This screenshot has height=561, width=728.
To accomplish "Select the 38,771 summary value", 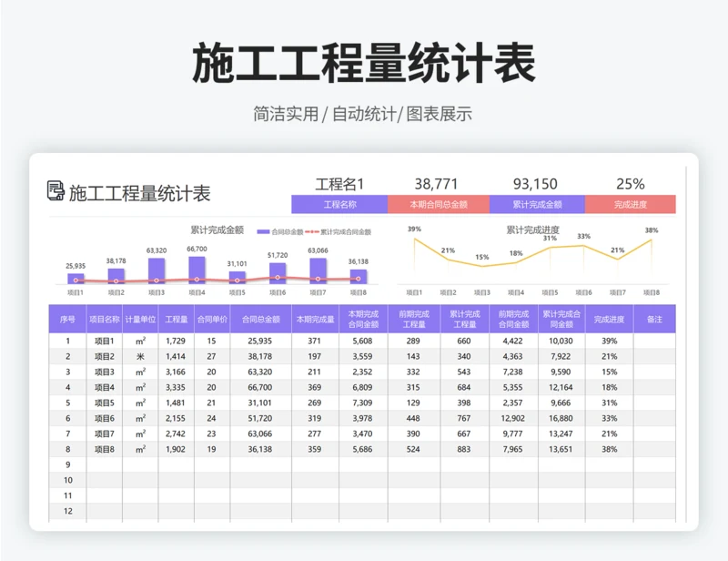I will pos(437,185).
